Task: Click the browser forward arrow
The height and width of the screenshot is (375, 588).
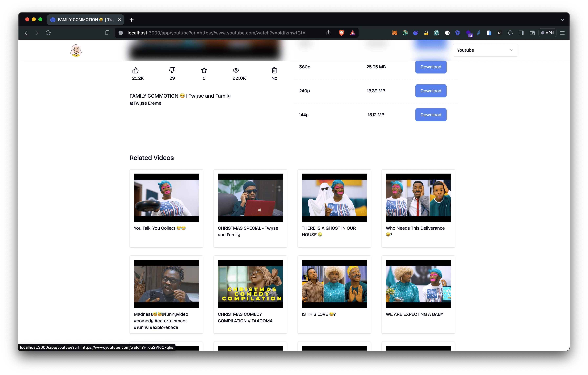Action: coord(37,33)
